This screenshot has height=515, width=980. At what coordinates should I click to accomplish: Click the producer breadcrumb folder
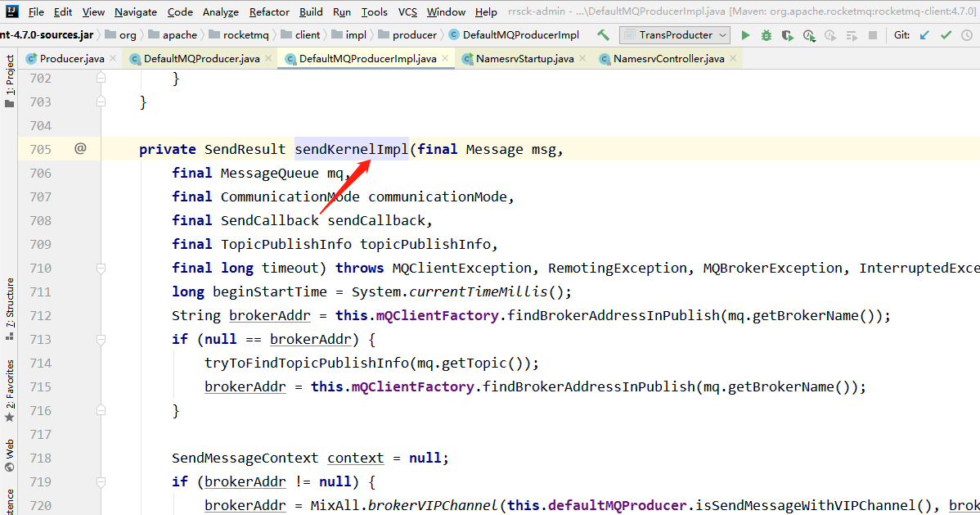407,35
